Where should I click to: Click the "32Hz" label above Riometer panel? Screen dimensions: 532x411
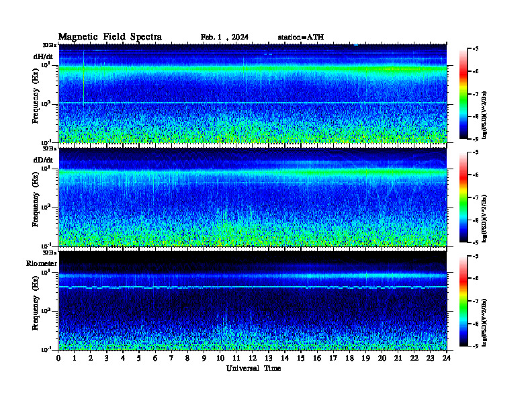point(50,253)
